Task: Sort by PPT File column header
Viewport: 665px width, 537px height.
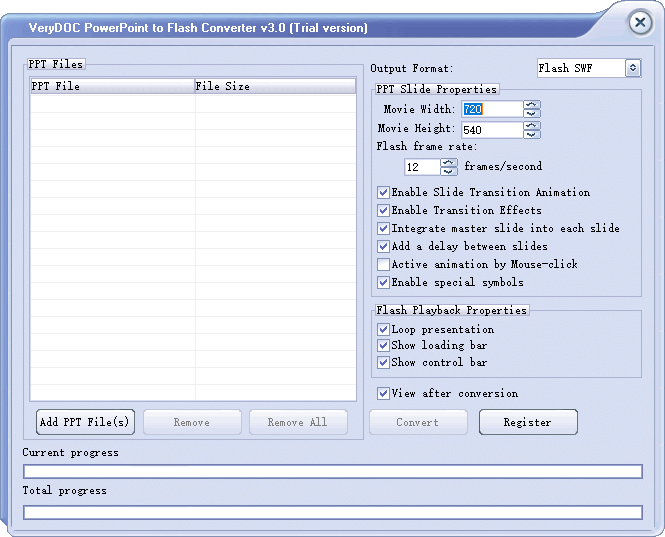Action: pyautogui.click(x=112, y=86)
